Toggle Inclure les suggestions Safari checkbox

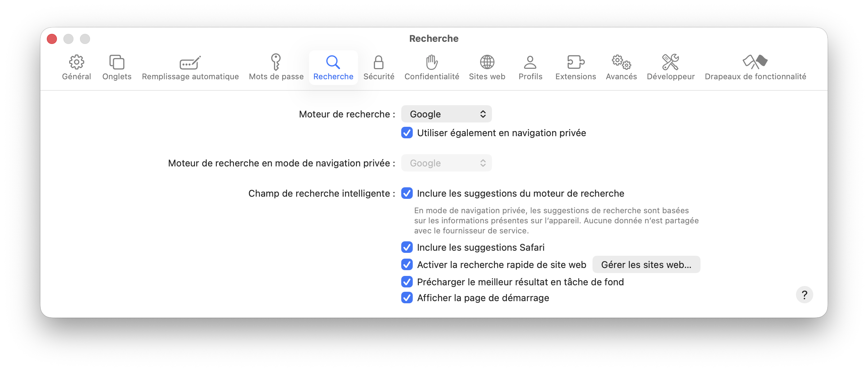407,247
